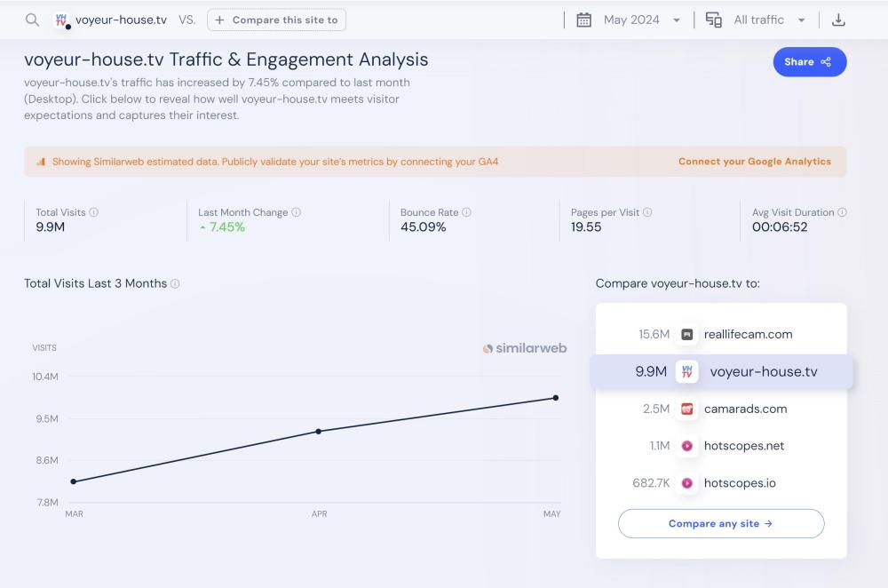
Task: Click the calendar icon beside May 2024
Action: pyautogui.click(x=583, y=20)
